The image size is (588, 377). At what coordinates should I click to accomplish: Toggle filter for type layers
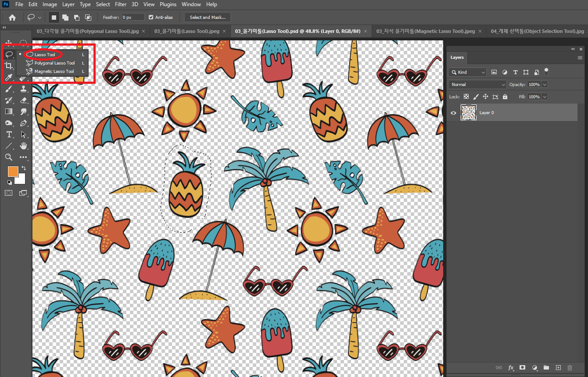point(515,72)
